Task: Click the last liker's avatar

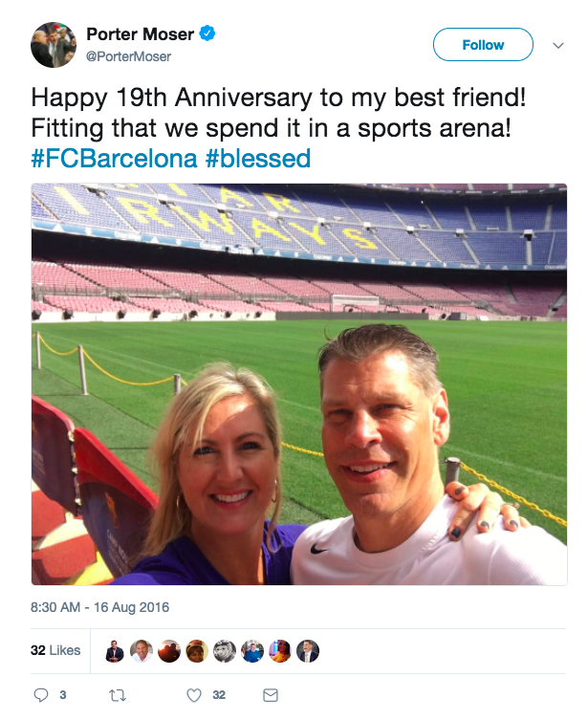Action: (308, 650)
